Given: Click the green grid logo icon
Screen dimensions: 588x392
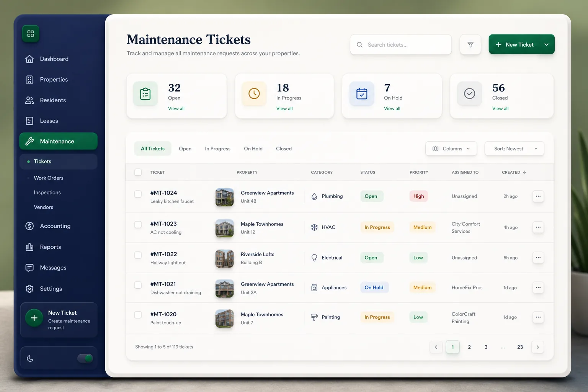Looking at the screenshot, I should click(31, 34).
